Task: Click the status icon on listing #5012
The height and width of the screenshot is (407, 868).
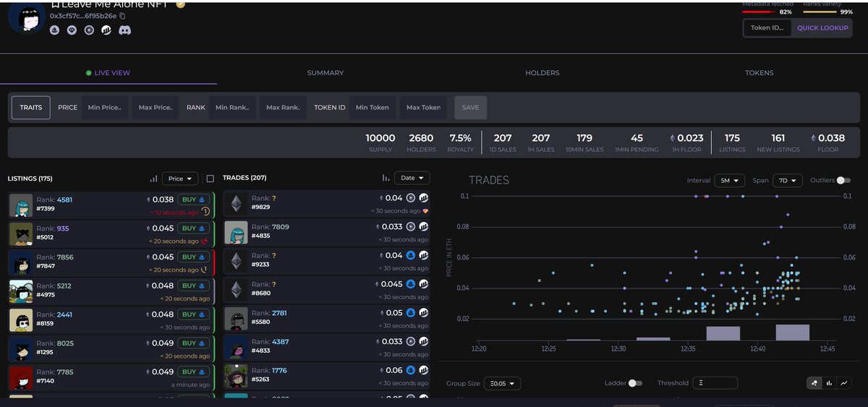Action: [x=205, y=241]
